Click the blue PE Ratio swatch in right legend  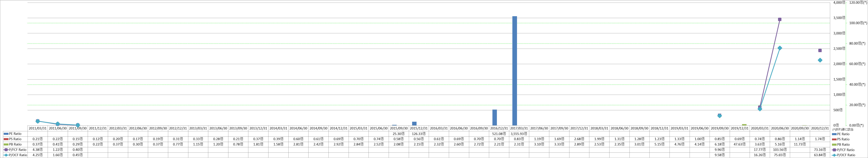834,134
